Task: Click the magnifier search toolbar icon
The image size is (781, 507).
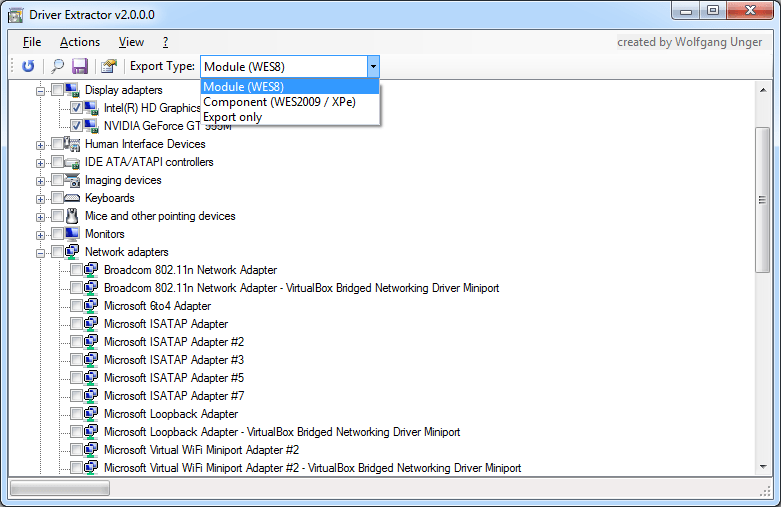Action: pos(58,66)
